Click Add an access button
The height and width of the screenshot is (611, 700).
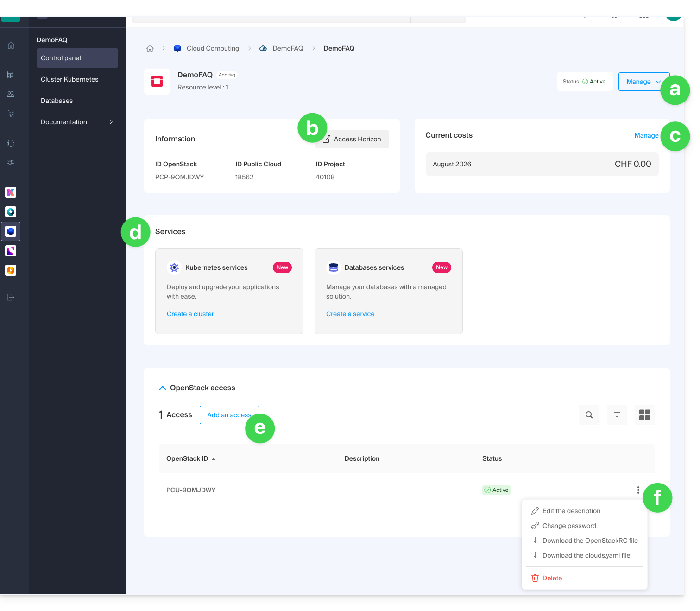point(229,415)
